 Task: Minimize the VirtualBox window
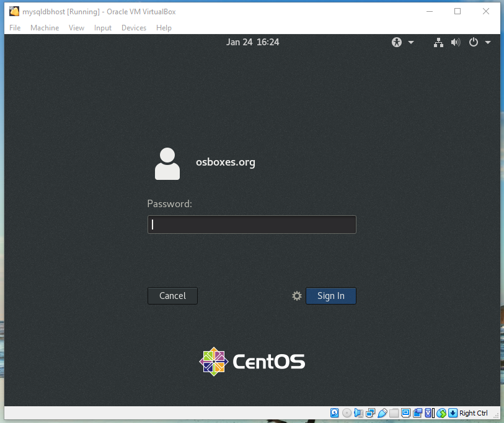pos(430,11)
